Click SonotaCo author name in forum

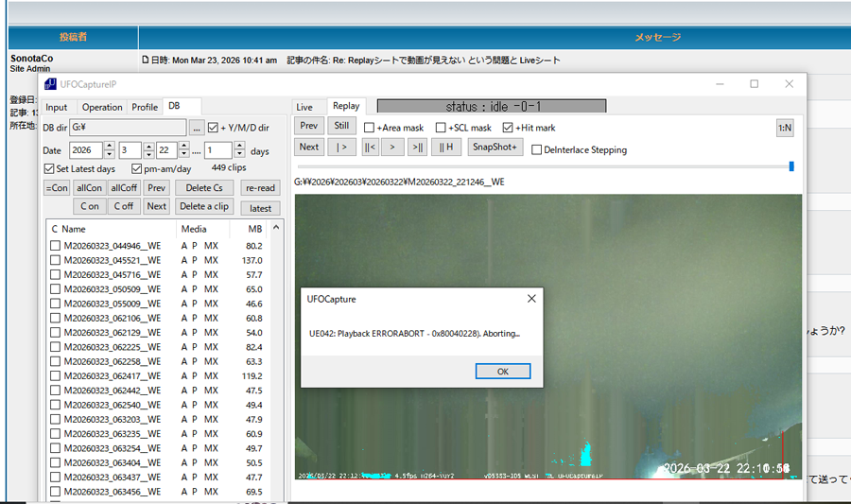(31, 58)
